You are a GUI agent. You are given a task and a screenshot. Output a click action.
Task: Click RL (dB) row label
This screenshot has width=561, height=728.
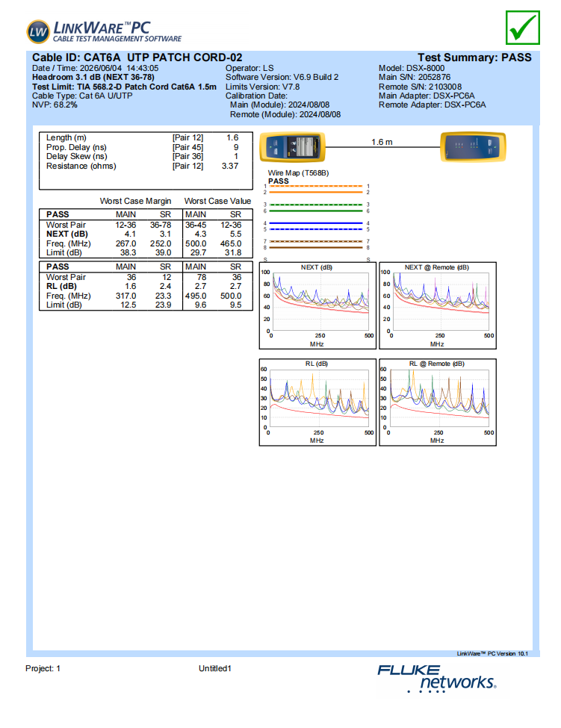coord(61,287)
